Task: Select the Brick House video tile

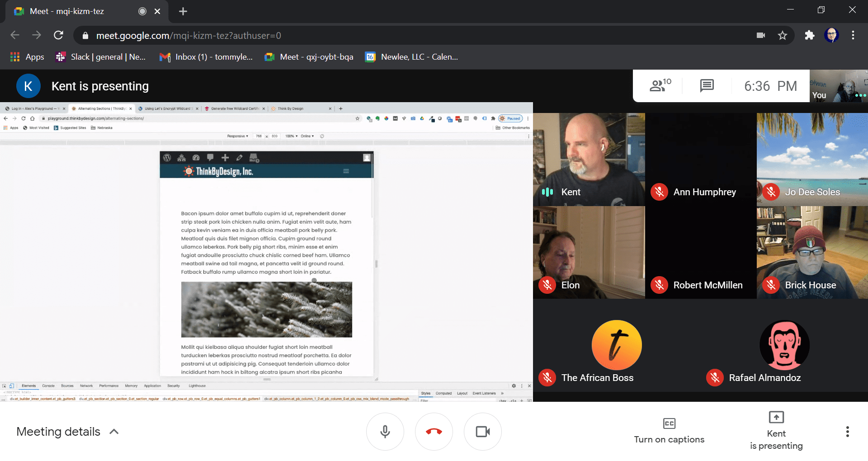Action: pos(812,252)
